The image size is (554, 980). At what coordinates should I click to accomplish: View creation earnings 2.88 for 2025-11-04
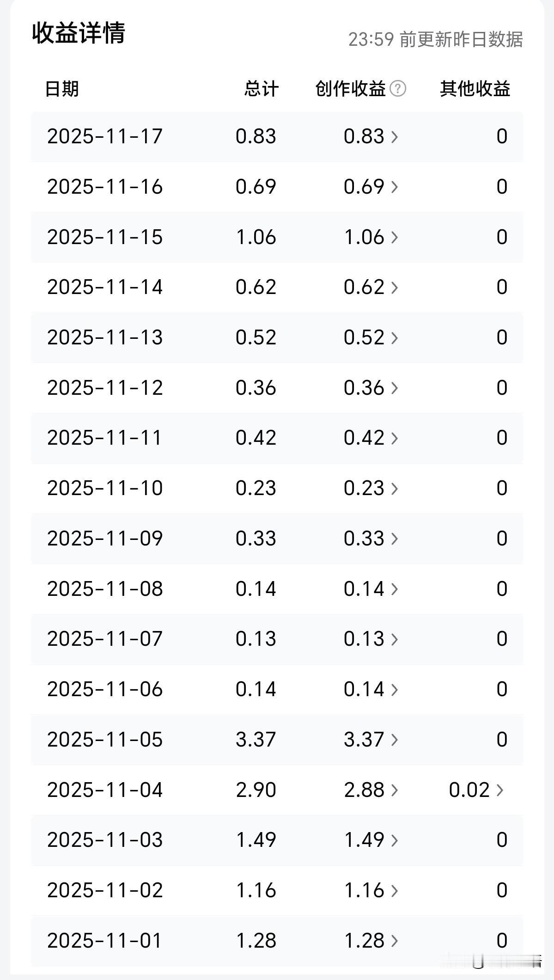[x=394, y=790]
